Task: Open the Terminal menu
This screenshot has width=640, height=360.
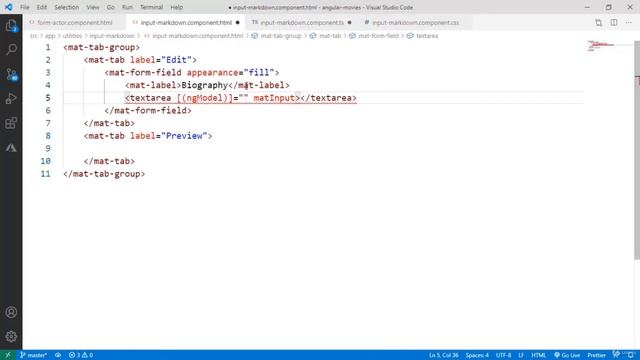Action: 151,7
